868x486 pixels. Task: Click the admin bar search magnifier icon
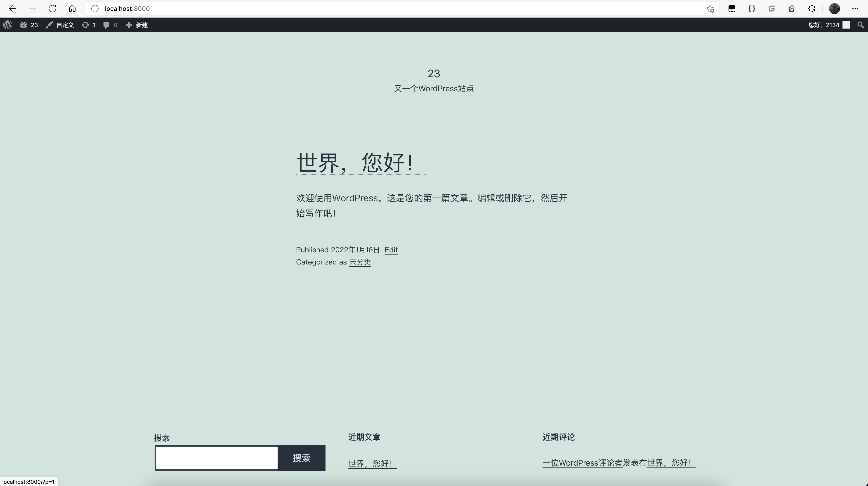click(860, 25)
